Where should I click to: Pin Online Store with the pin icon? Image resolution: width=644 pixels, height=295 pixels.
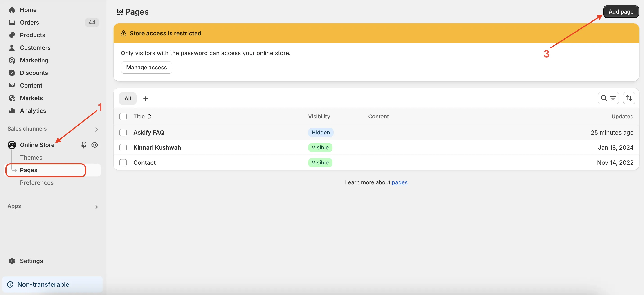click(x=84, y=145)
